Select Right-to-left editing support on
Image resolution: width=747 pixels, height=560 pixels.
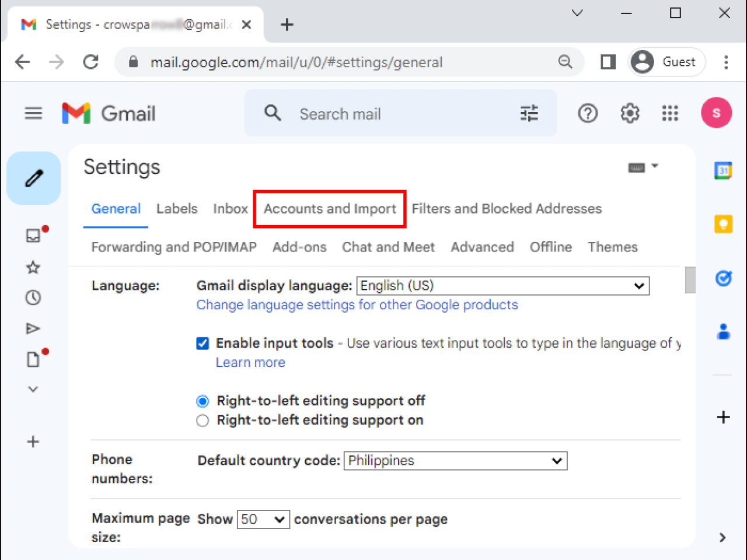click(203, 421)
